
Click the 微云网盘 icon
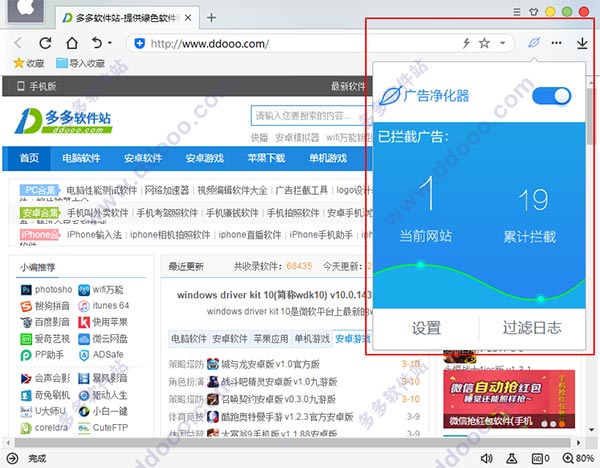84,339
